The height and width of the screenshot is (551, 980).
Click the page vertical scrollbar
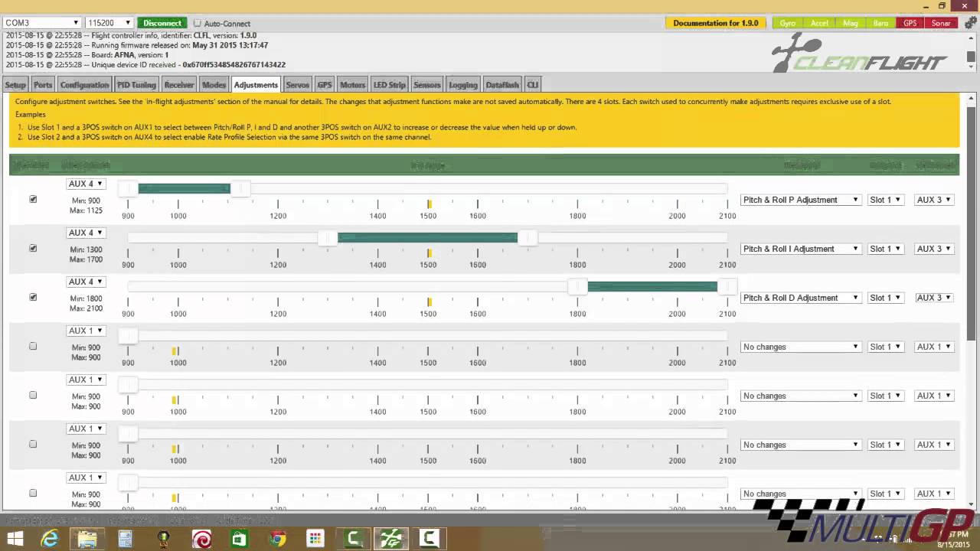point(972,222)
